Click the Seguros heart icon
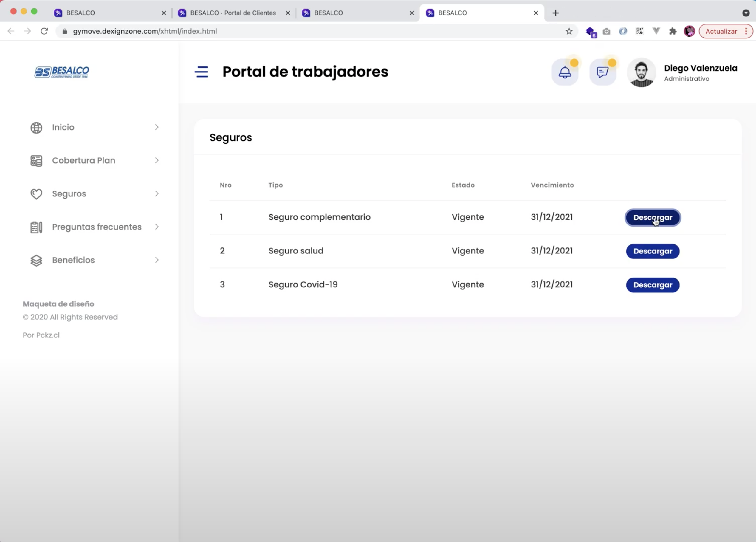This screenshot has width=756, height=542. pos(36,194)
